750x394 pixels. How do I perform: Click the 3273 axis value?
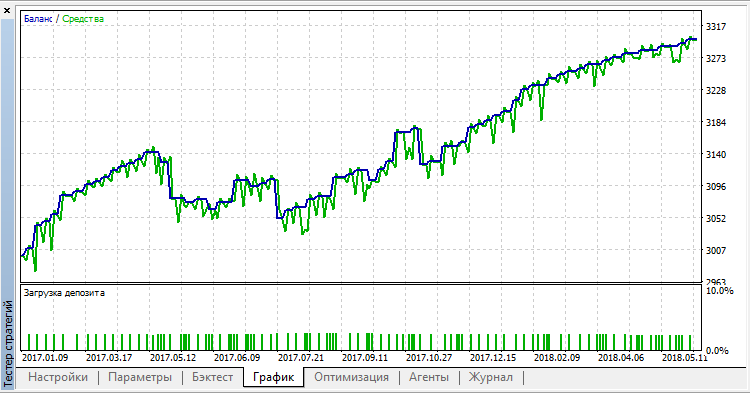click(x=716, y=59)
